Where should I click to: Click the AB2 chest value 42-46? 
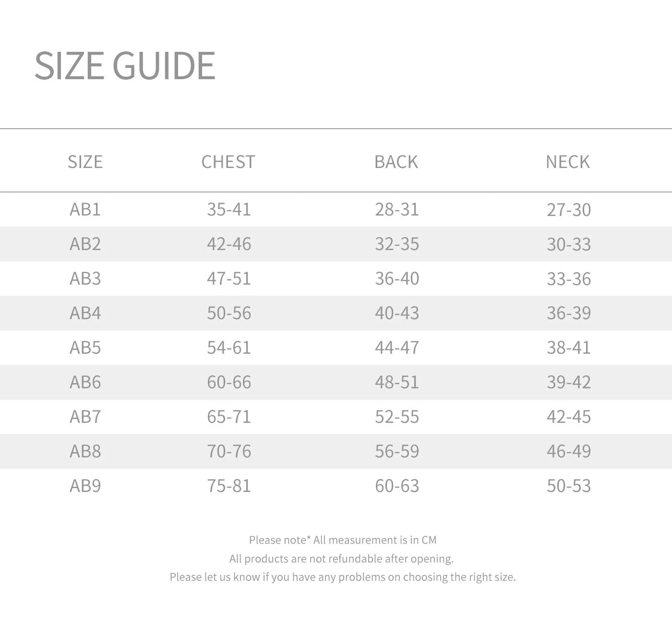(x=229, y=244)
